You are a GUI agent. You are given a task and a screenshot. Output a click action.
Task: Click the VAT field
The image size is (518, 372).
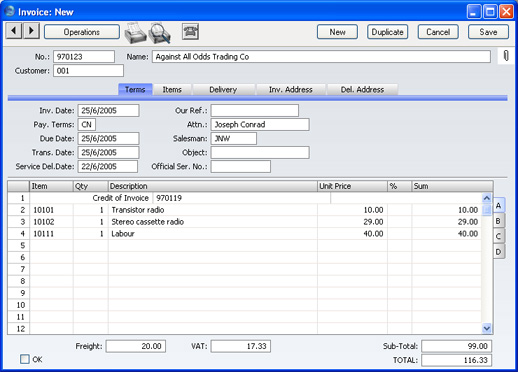click(241, 346)
